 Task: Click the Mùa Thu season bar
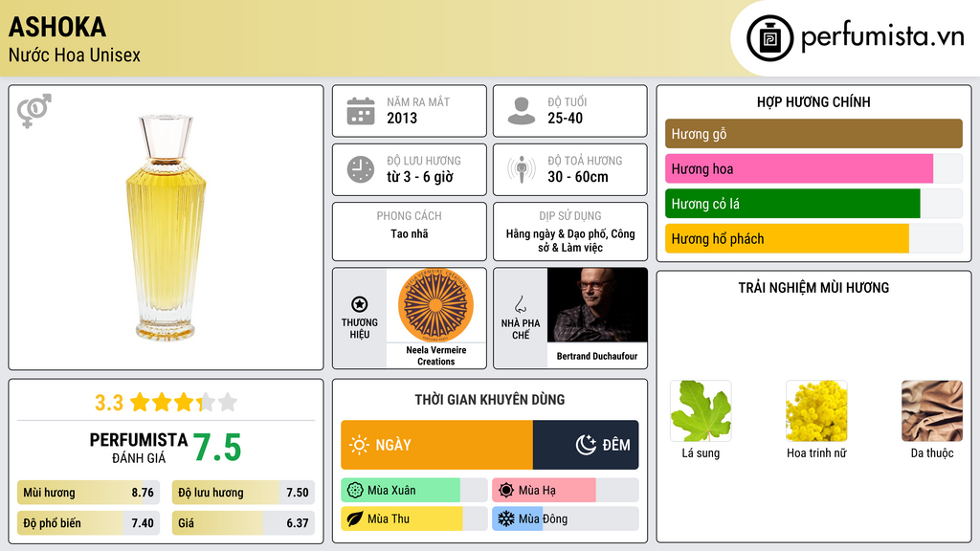coord(413,518)
